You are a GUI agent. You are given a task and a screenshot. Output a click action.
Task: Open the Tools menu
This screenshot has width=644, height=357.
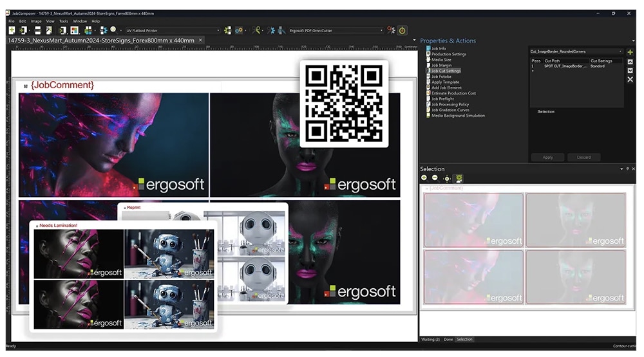pos(63,21)
